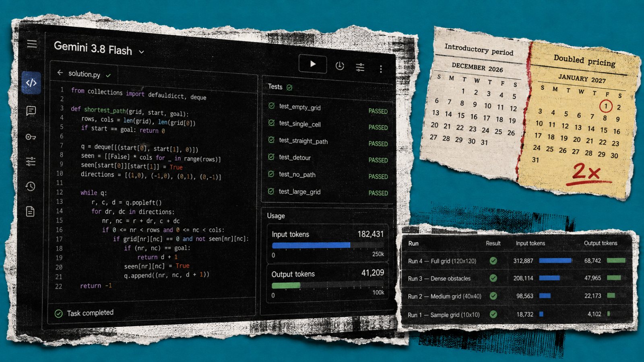Click the DECEMBER 2026 calendar title
This screenshot has height=362, width=644.
[477, 68]
